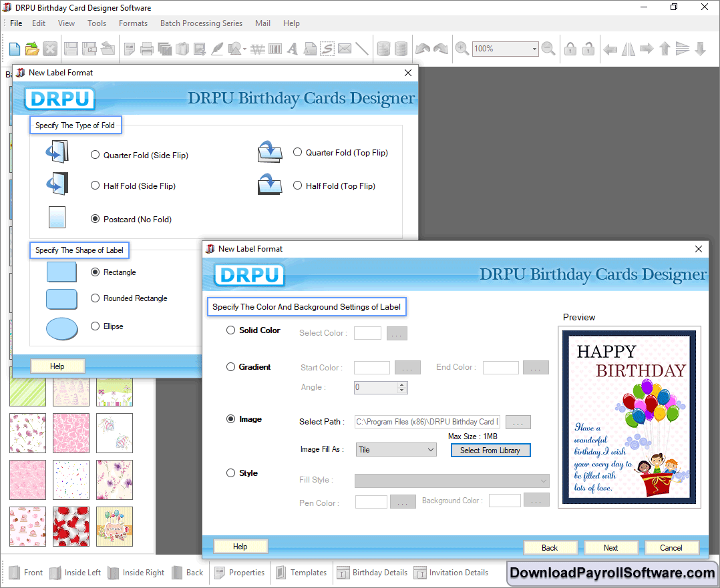Viewport: 720px width, 588px height.
Task: Open the shapes tool dropdown arrow
Action: point(244,49)
